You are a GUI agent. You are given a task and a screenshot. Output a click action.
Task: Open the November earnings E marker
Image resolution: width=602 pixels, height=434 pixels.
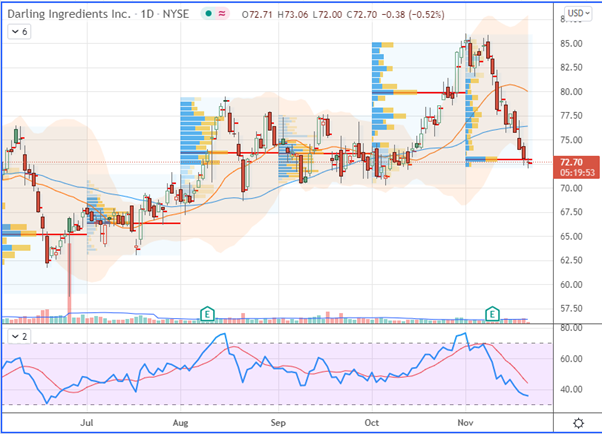coord(492,314)
